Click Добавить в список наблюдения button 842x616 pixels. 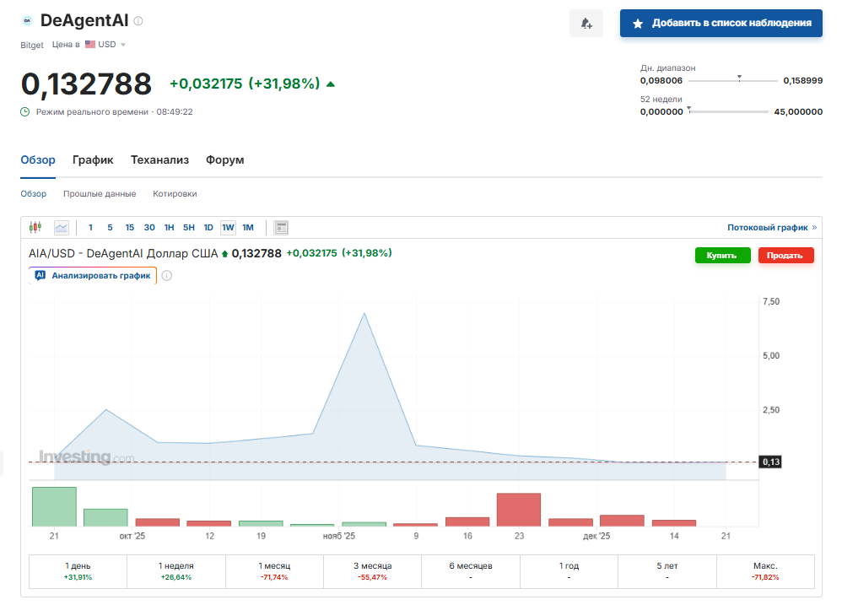[721, 24]
